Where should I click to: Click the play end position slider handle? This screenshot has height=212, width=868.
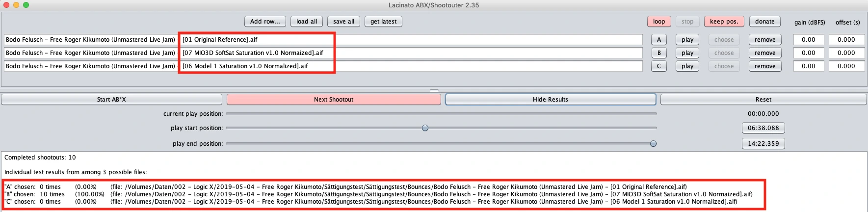coord(653,144)
